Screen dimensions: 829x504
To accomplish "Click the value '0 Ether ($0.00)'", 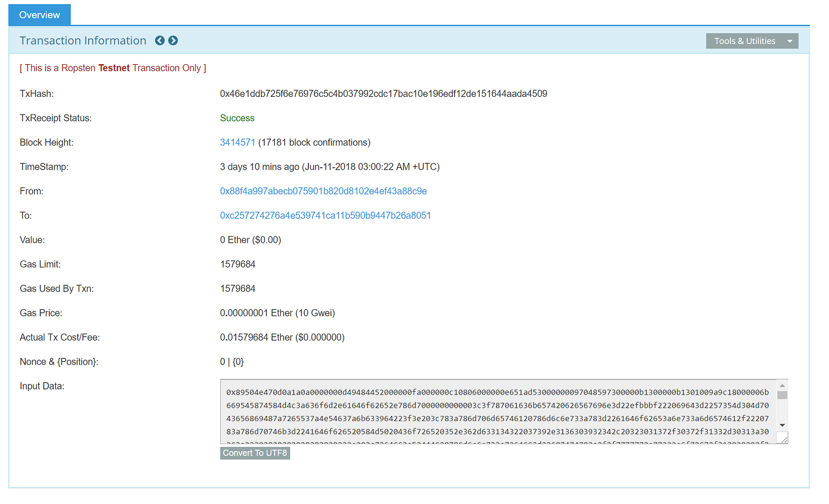I will point(251,240).
